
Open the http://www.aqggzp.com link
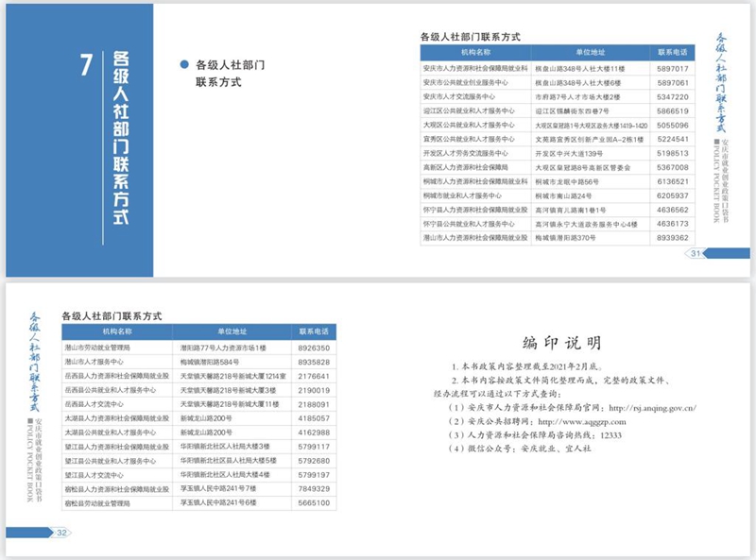[x=582, y=422]
